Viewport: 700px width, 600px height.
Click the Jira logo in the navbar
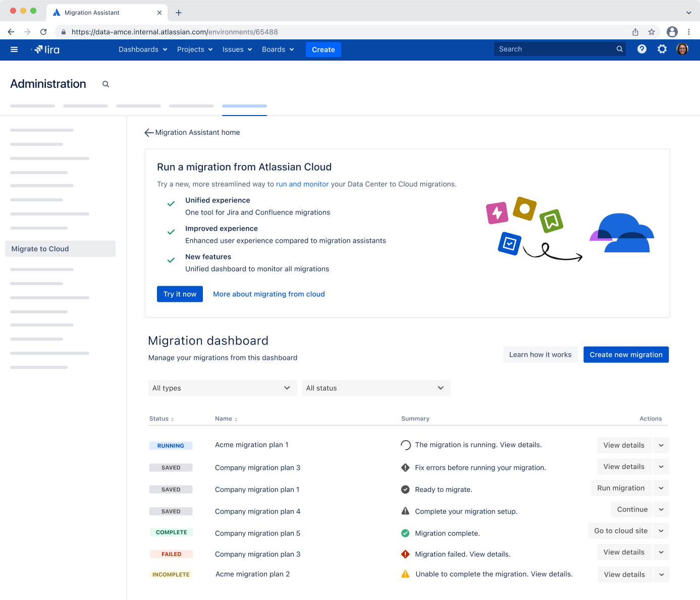tap(46, 49)
